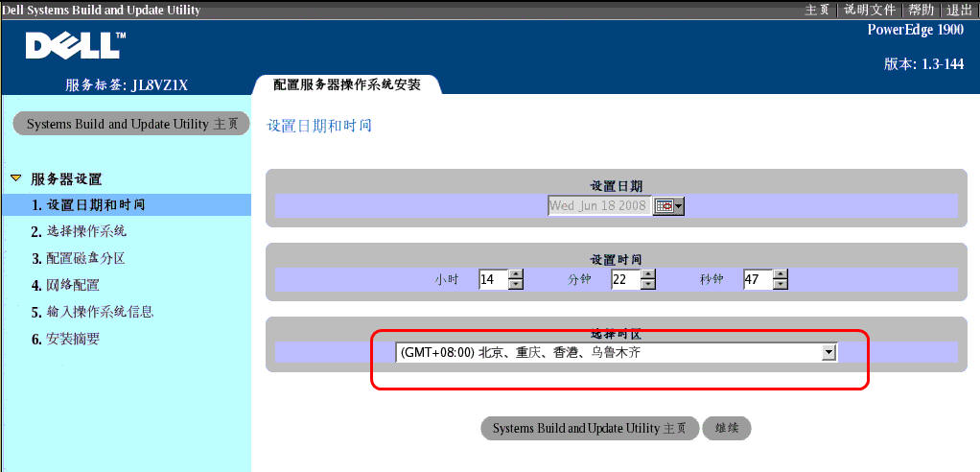Click 帮助 in the top menu
The height and width of the screenshot is (472, 980).
(921, 10)
